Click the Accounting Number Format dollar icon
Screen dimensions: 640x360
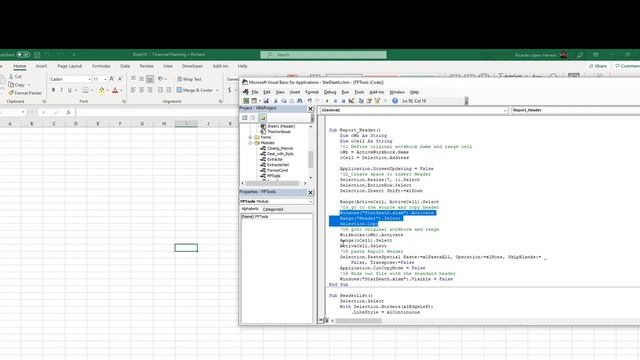point(230,90)
